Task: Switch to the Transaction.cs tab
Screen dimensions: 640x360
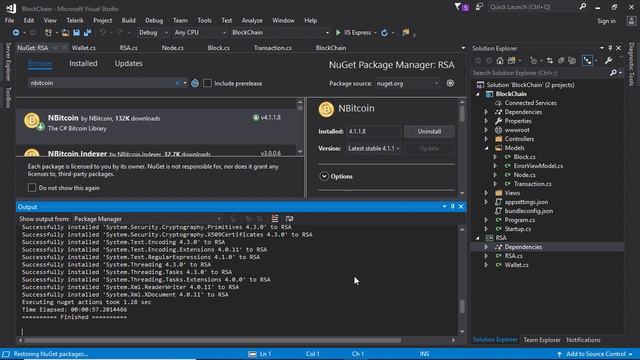Action: point(273,48)
